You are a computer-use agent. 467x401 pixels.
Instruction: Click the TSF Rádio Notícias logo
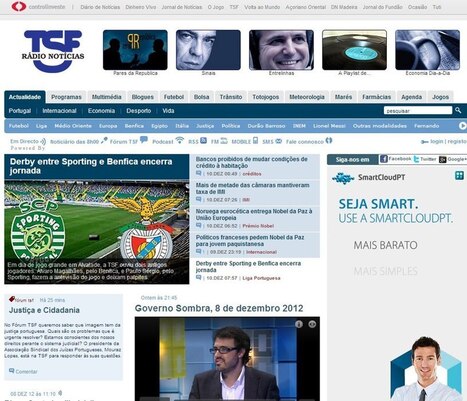[53, 51]
